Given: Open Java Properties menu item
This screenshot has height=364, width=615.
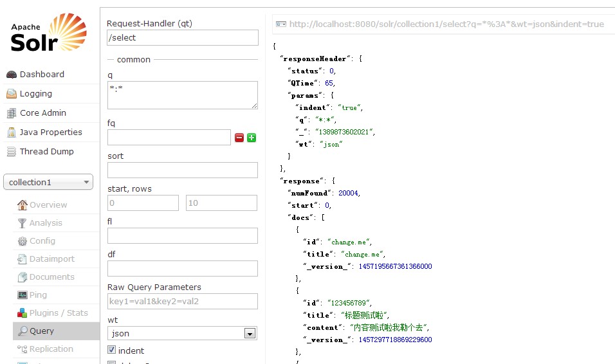Looking at the screenshot, I should click(x=51, y=132).
